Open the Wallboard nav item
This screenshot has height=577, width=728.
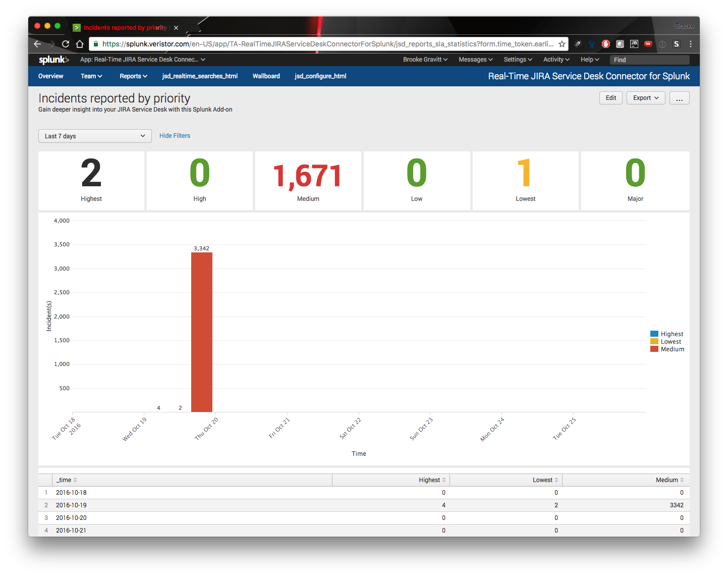pos(266,76)
